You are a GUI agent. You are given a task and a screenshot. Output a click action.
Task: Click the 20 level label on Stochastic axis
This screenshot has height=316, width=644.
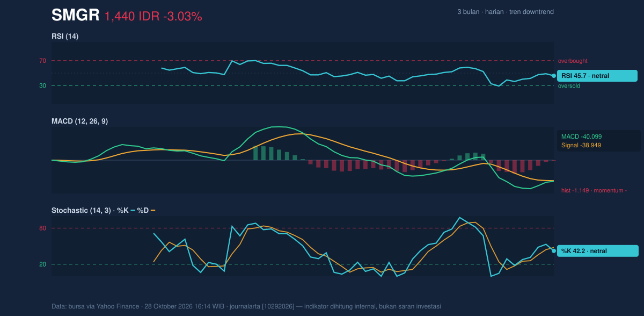[42, 264]
